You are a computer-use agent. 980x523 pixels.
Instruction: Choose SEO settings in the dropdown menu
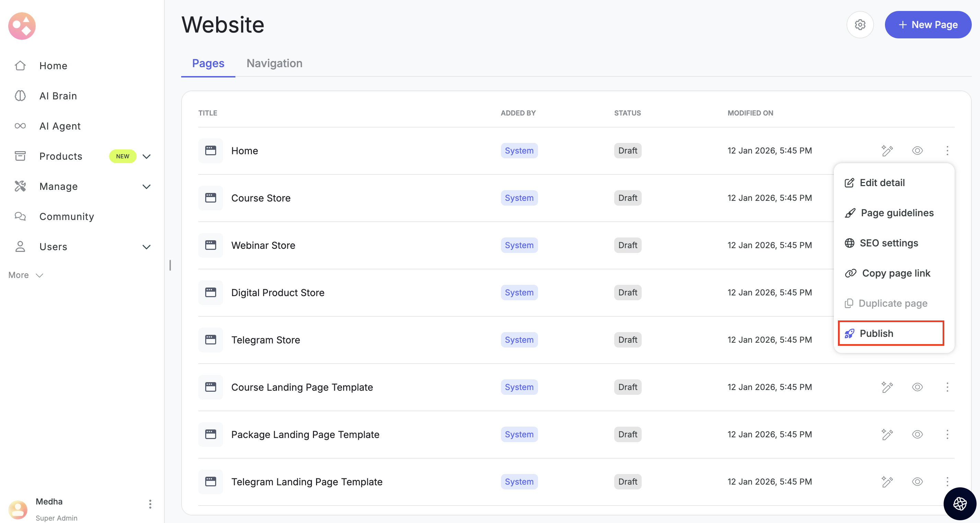[x=888, y=243]
